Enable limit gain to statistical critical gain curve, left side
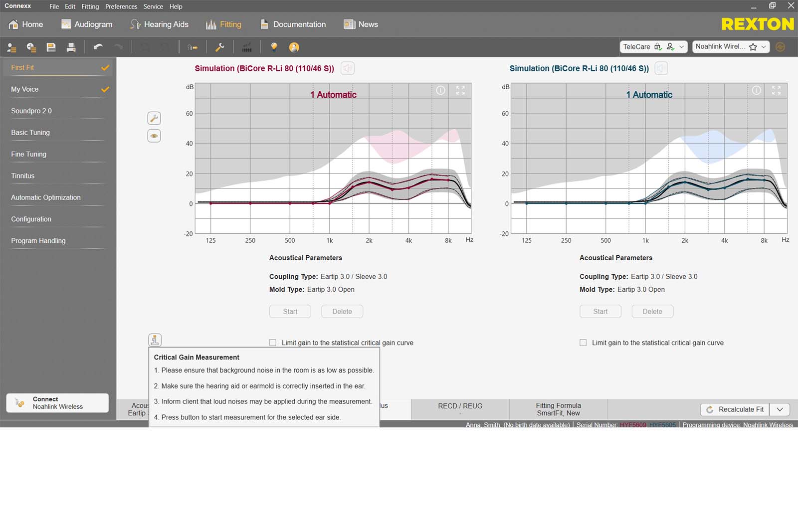Viewport: 798px width, 532px height. coord(273,343)
